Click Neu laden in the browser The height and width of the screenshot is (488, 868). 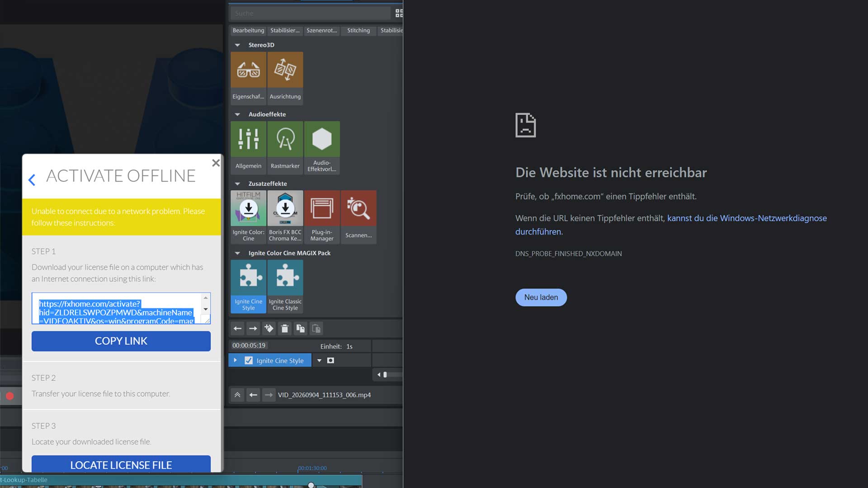[541, 297]
